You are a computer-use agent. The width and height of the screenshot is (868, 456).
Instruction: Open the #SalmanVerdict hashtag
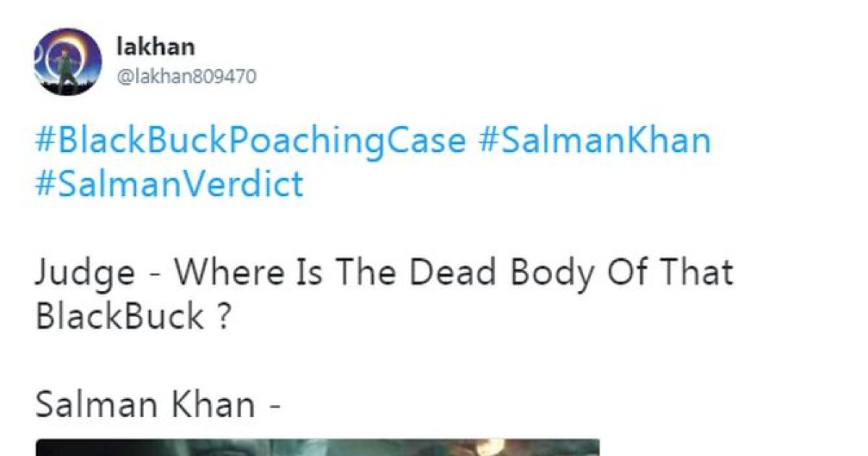click(x=169, y=185)
